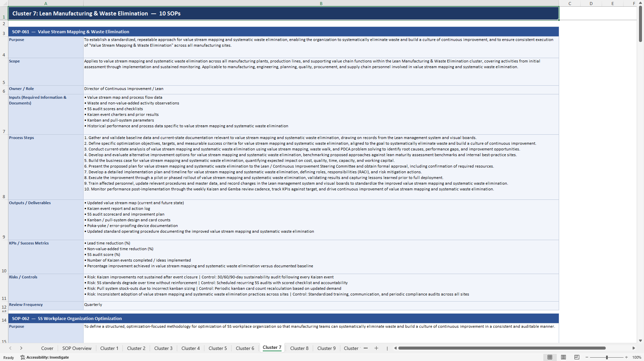Screen dimensions: 644x361
Task: Zoom out with the minus button
Action: pos(587,357)
